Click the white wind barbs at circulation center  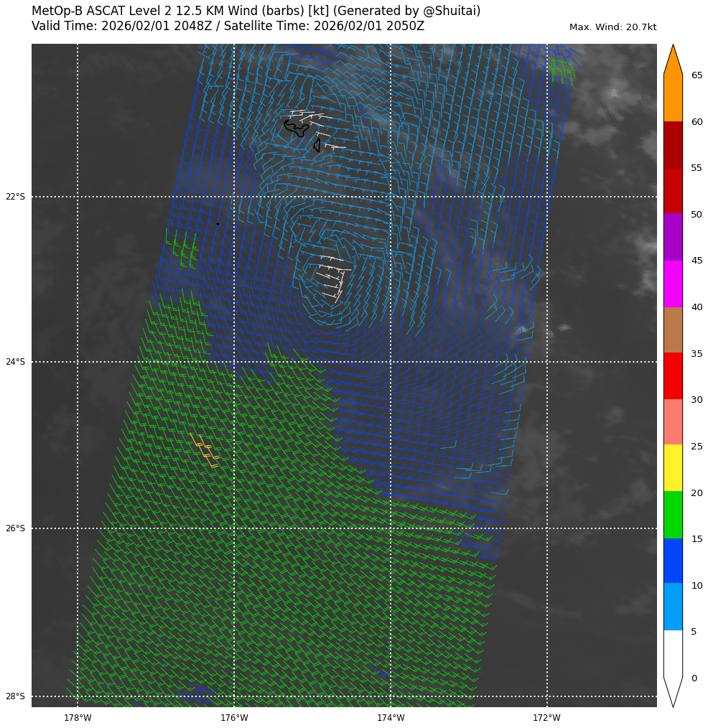tap(332, 277)
